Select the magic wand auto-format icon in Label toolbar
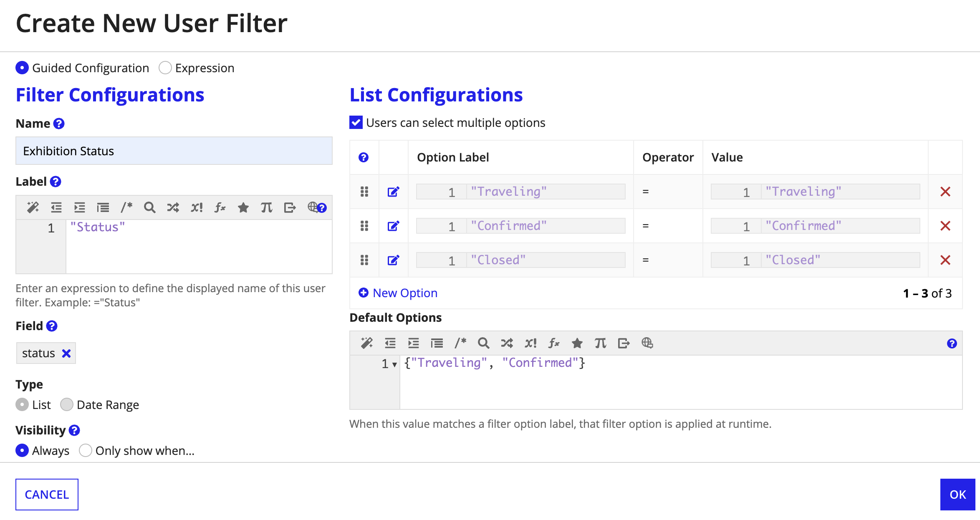Screen dimensions: 980x520 point(33,207)
